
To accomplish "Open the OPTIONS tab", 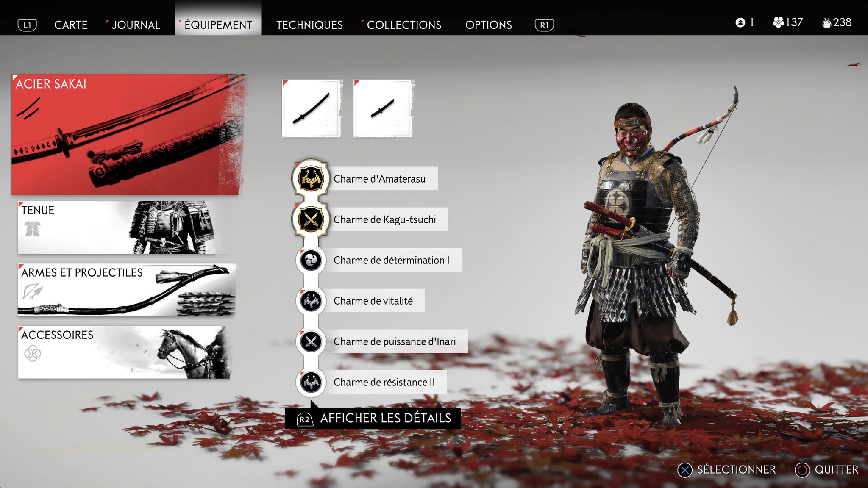I will click(489, 25).
